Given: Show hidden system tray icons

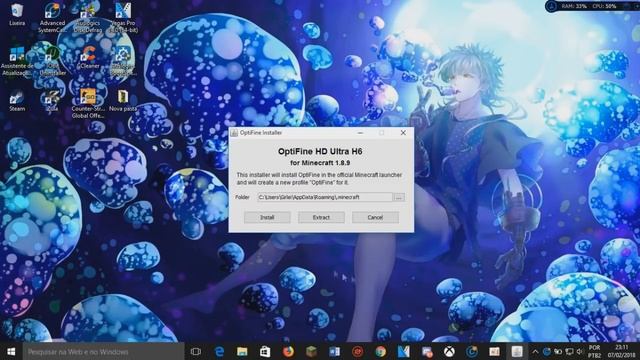Looking at the screenshot, I should 535,351.
